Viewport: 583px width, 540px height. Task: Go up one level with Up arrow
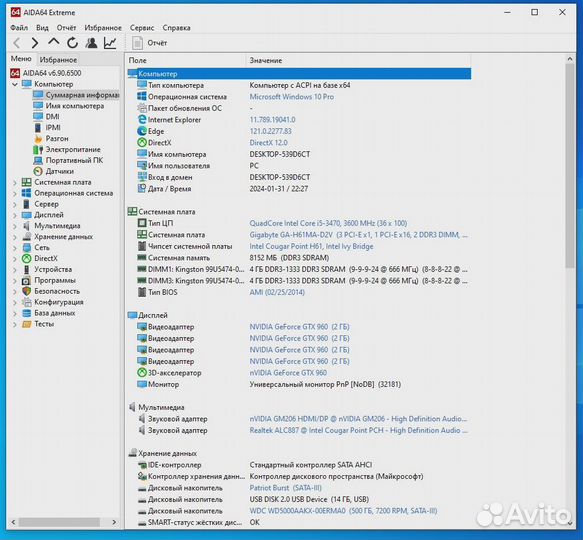pos(54,42)
